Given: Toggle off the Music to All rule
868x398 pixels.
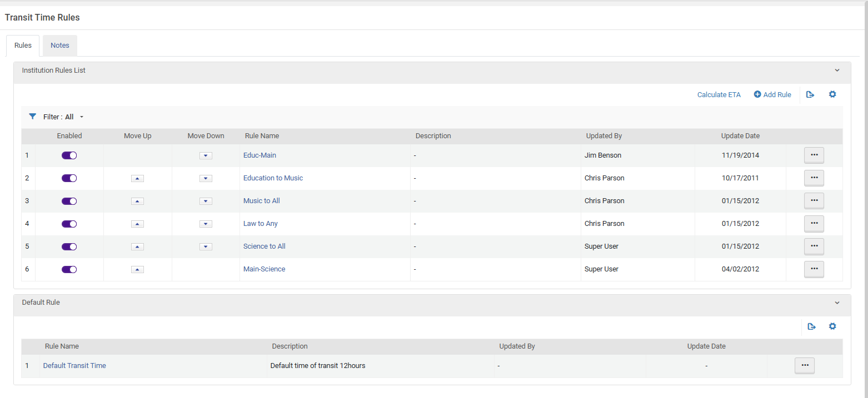Looking at the screenshot, I should tap(69, 201).
